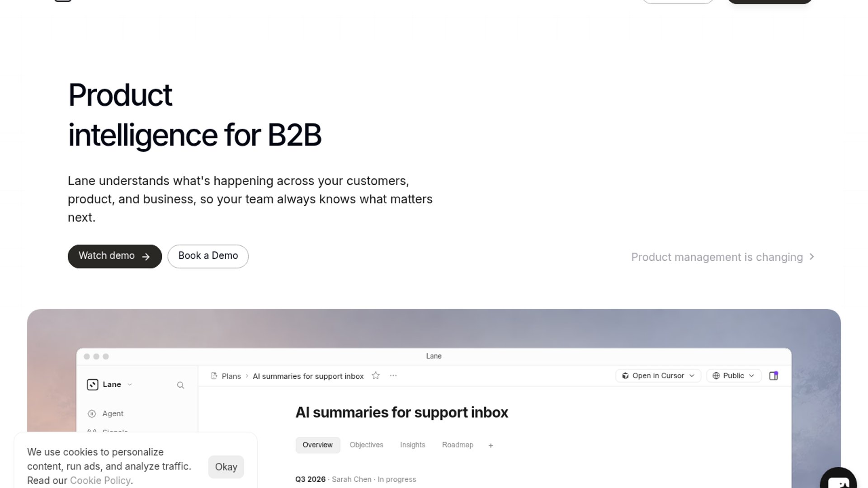
Task: Click the 'Product intelligence for B2B' headline
Action: pyautogui.click(x=195, y=115)
